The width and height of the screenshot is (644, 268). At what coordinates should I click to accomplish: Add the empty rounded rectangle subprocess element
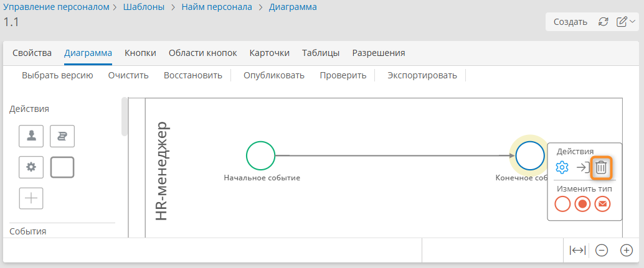pos(62,167)
